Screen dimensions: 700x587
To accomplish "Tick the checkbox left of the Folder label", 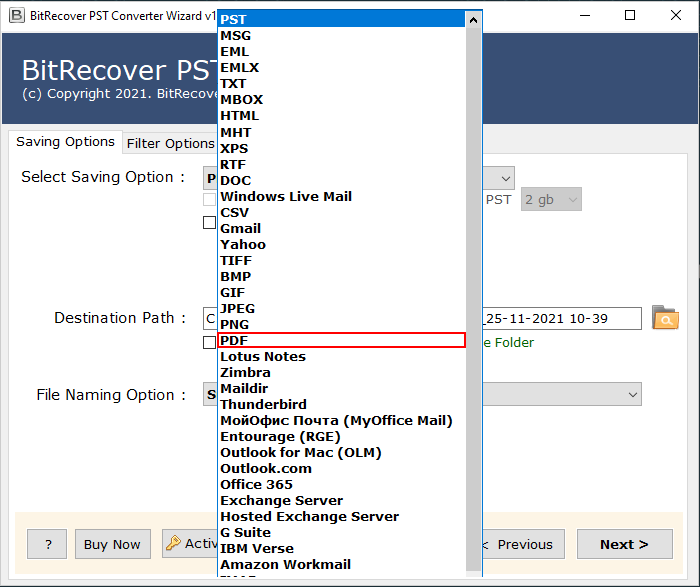I will (210, 343).
